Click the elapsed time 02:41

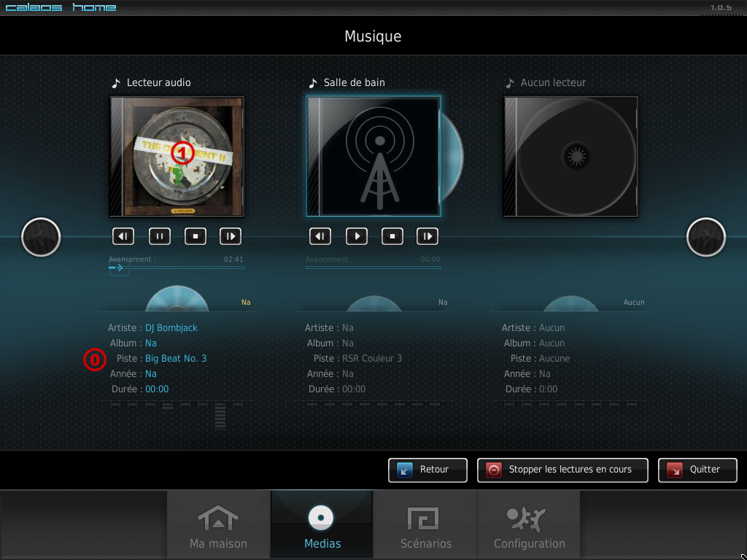coord(233,260)
